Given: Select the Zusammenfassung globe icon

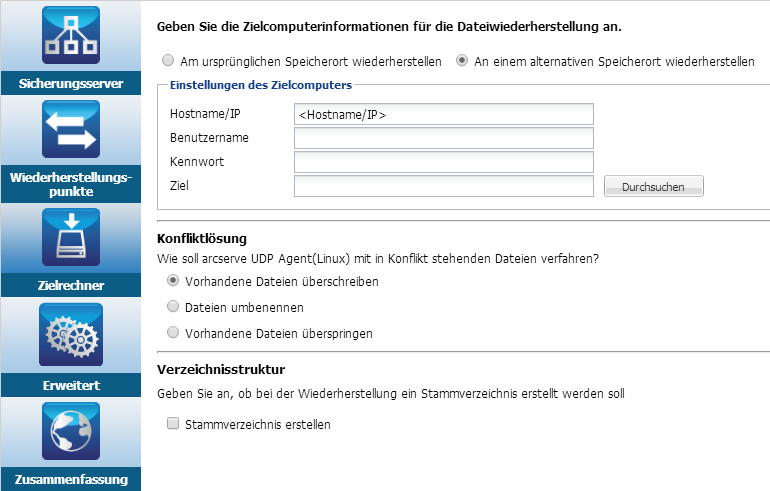Looking at the screenshot, I should tap(71, 431).
